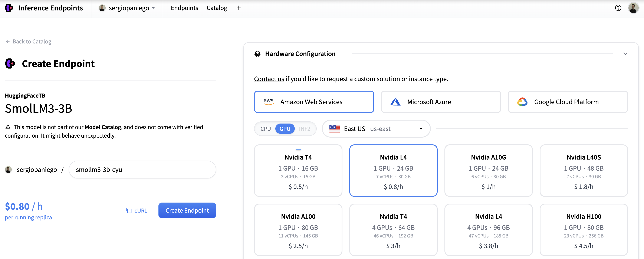
Task: Open the East US region dropdown
Action: 376,129
